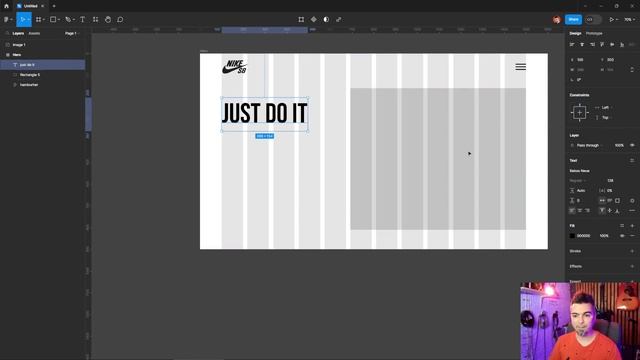
Task: Open the Pass through blend mode dropdown
Action: tap(590, 145)
